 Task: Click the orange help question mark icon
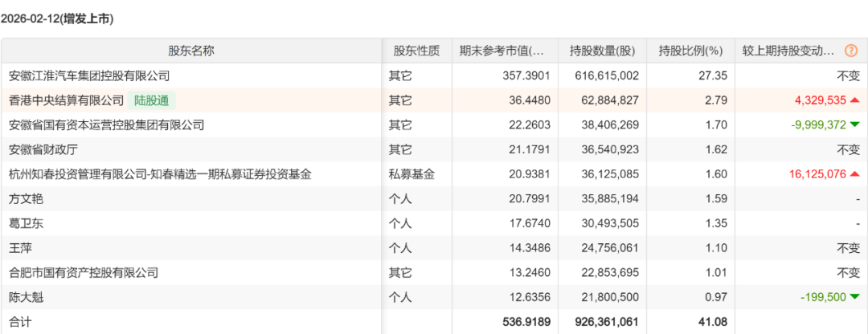click(x=851, y=51)
